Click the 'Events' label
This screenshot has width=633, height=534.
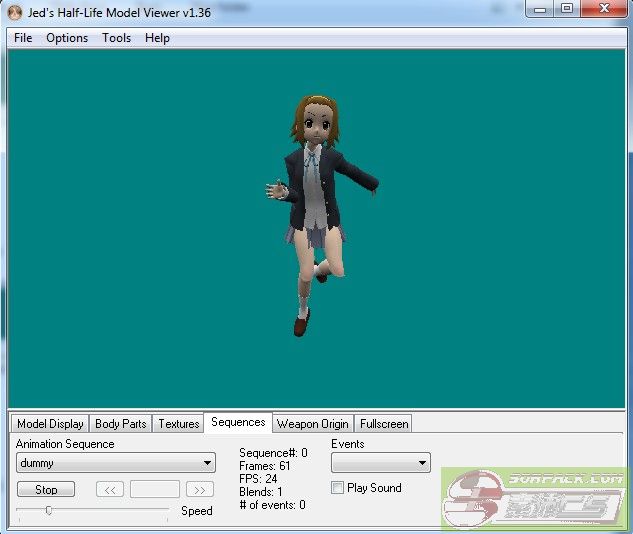point(348,444)
